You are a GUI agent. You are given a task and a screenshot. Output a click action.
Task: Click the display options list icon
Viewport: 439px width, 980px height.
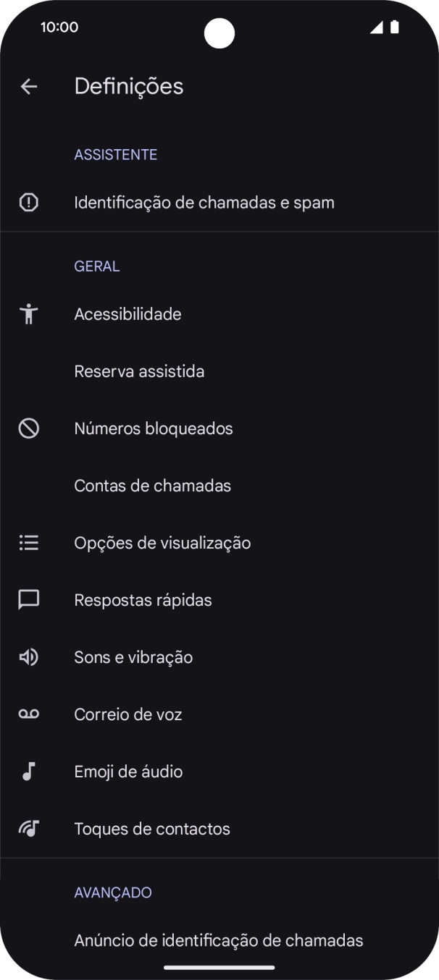coord(28,542)
